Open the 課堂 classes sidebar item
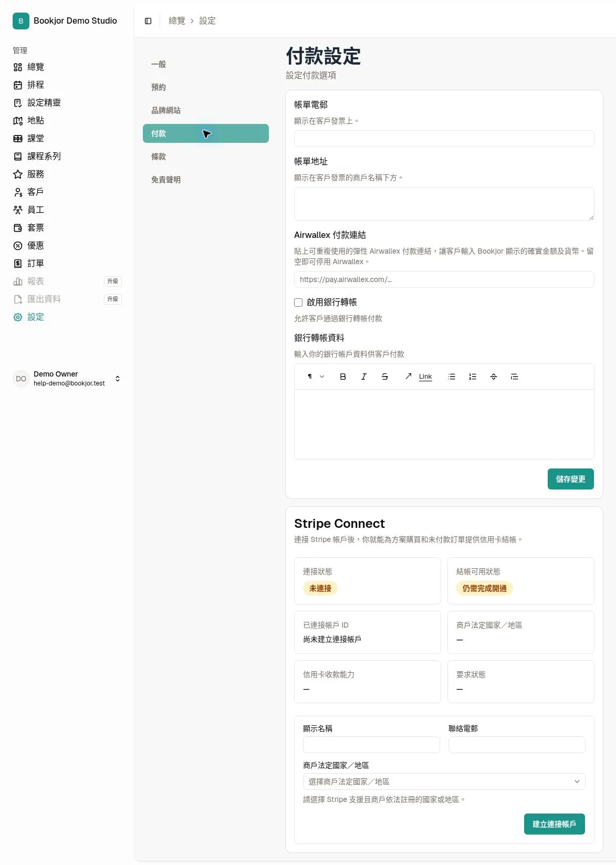 tap(67, 139)
